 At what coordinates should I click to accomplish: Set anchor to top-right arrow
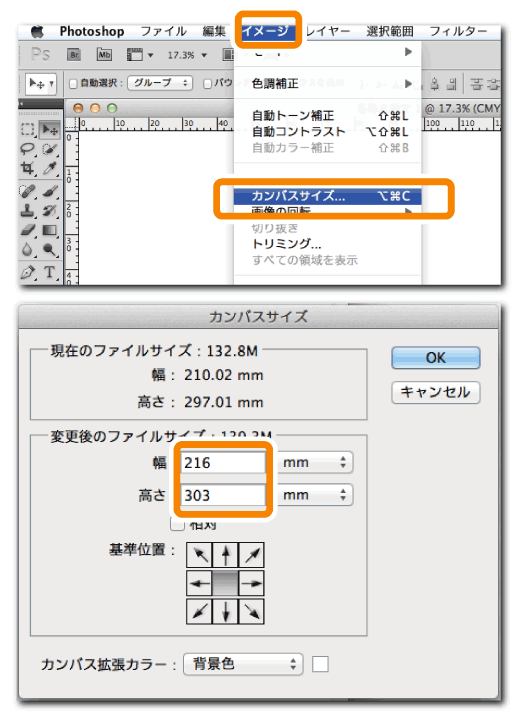(x=251, y=555)
